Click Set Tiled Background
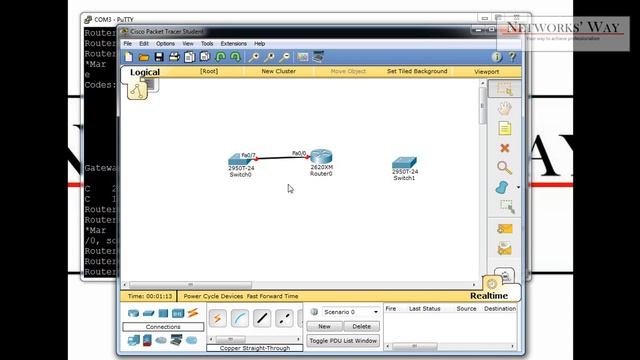Image resolution: width=640 pixels, height=360 pixels. coord(417,71)
